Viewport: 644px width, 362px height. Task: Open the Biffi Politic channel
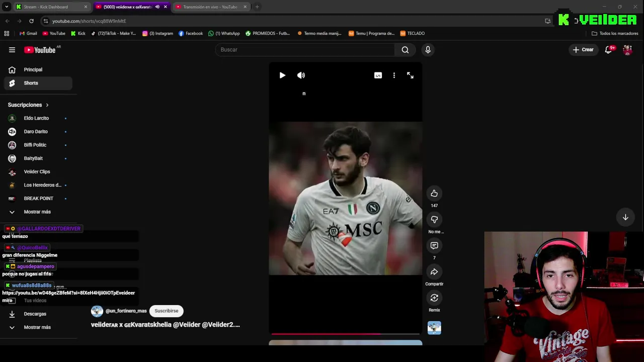coord(38,145)
